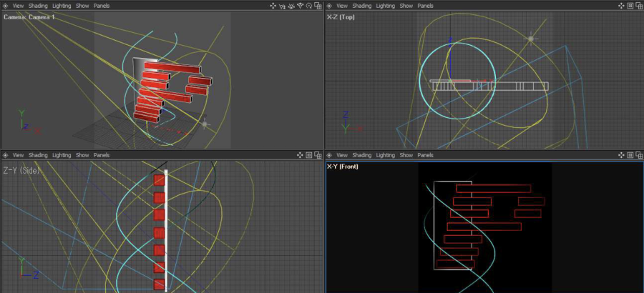Toggle maximize on the Side viewport
Screen dimensions: 644x293
pyautogui.click(x=317, y=155)
